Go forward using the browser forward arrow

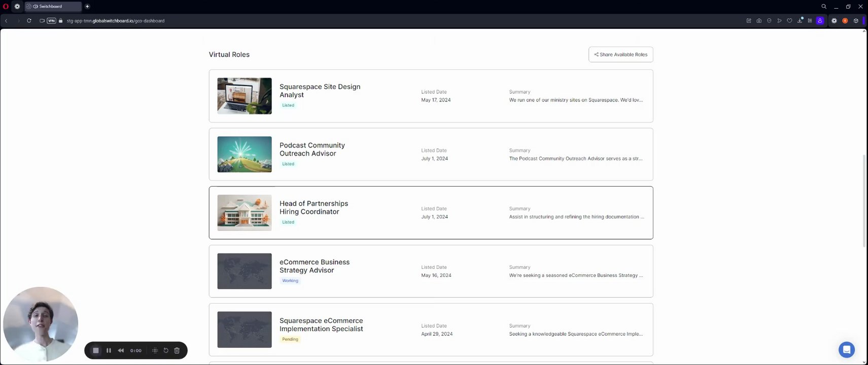[18, 21]
